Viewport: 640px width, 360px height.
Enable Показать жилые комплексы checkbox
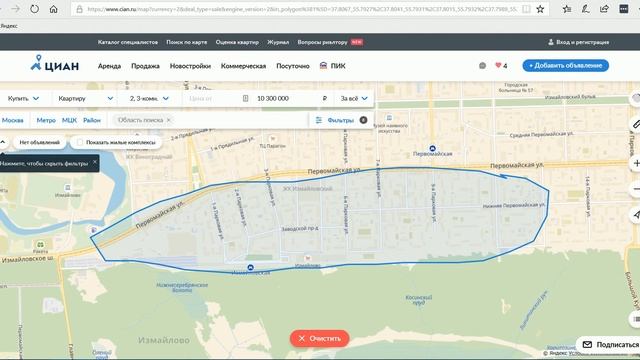click(80, 142)
